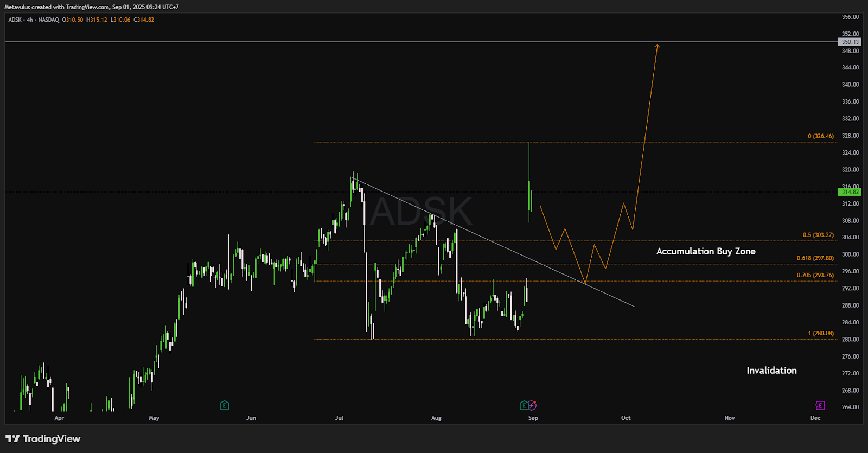Viewport: 868px width, 453px height.
Task: Open the magenta upcoming earnings marker above Dec
Action: point(820,405)
